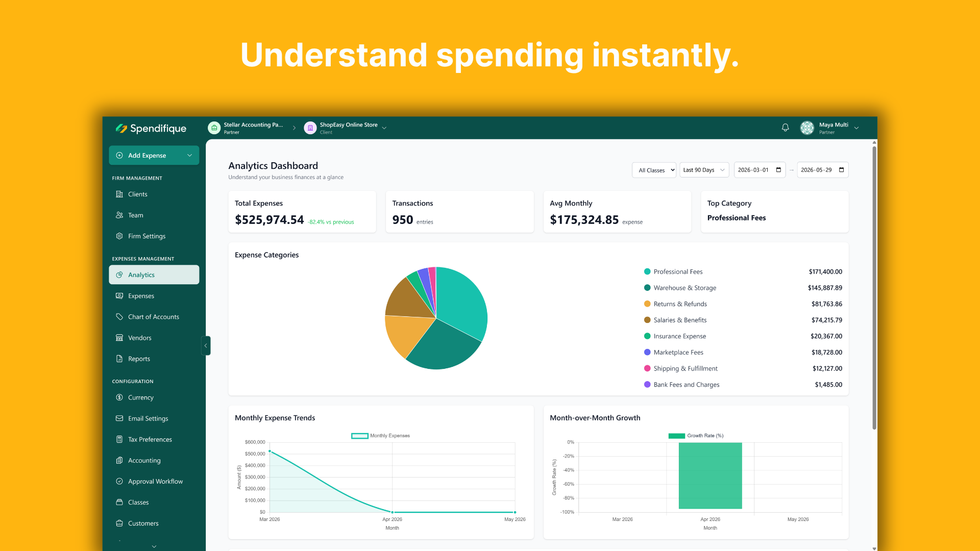Expand the All Classes dropdown
Image resolution: width=980 pixels, height=551 pixels.
coord(654,170)
